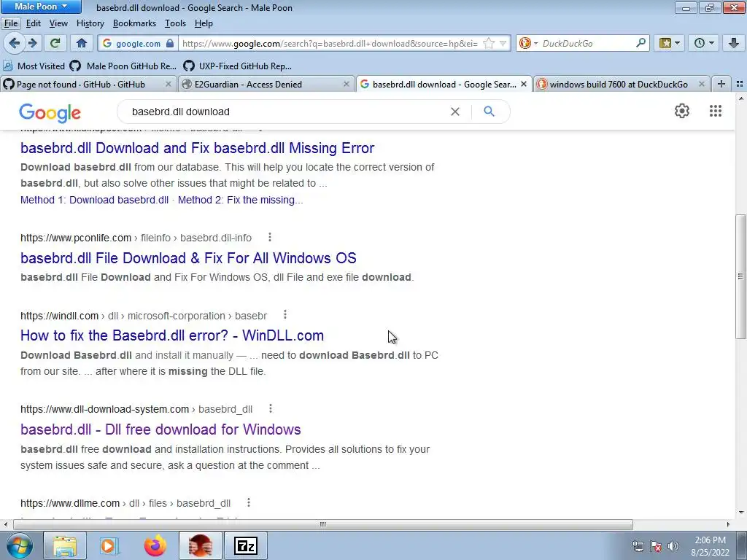Screen dimensions: 747x560
Task: Open URL history dropdown arrow in address bar
Action: click(503, 43)
